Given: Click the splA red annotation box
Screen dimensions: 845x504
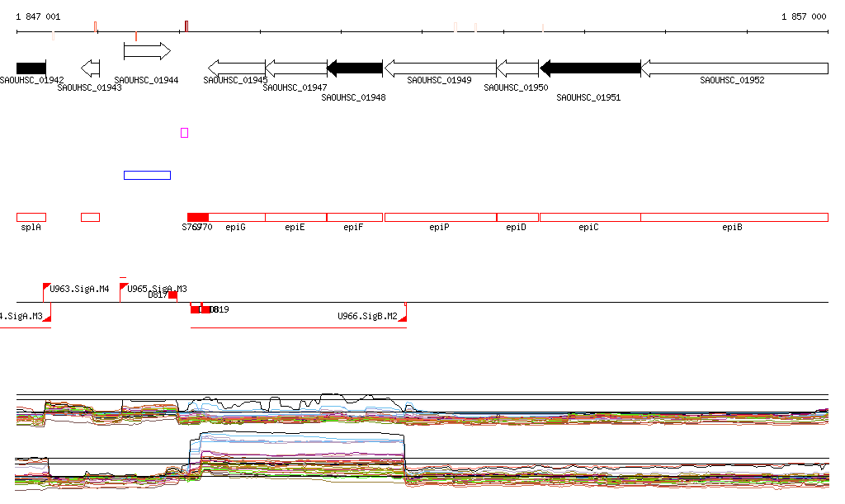Looking at the screenshot, I should pos(31,218).
